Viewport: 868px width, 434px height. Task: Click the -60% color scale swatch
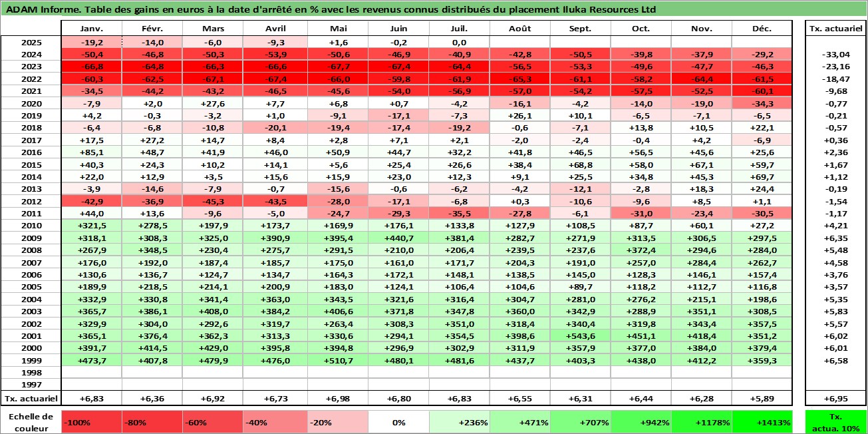213,422
